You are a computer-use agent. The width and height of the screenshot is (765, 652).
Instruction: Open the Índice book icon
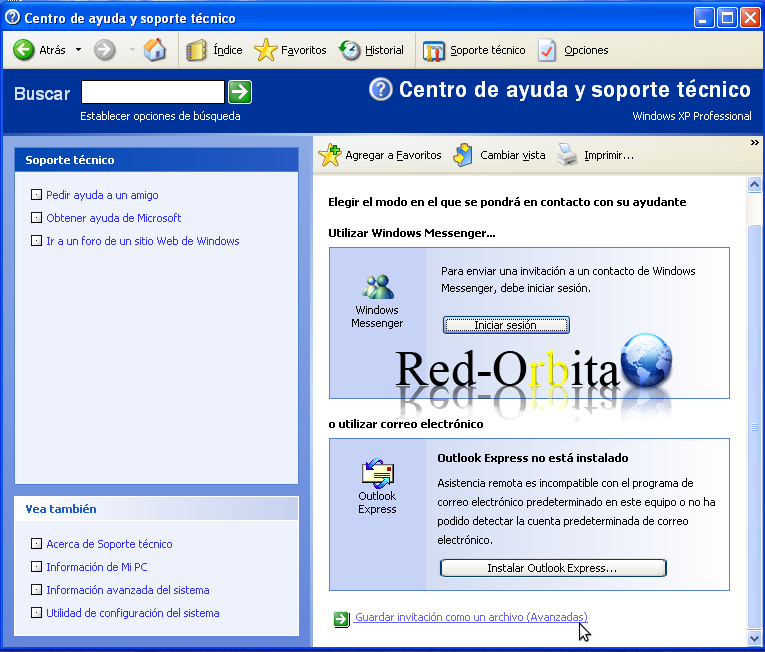(196, 50)
